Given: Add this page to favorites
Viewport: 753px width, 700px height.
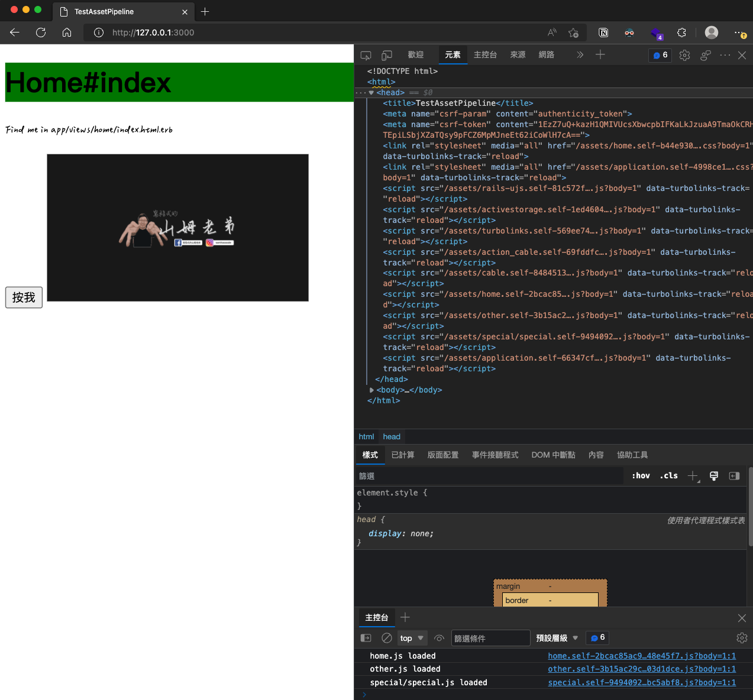Looking at the screenshot, I should point(573,33).
